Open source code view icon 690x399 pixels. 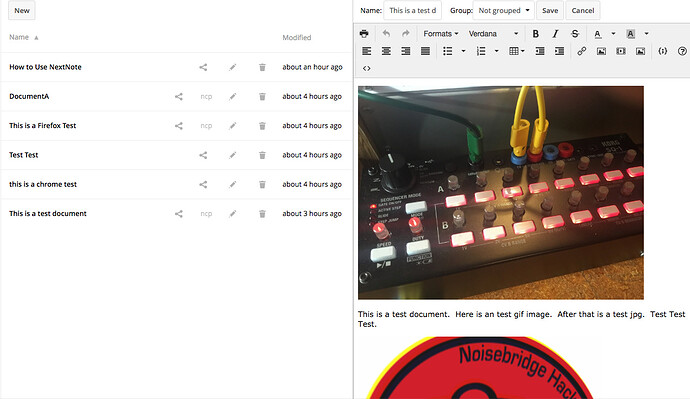(367, 68)
